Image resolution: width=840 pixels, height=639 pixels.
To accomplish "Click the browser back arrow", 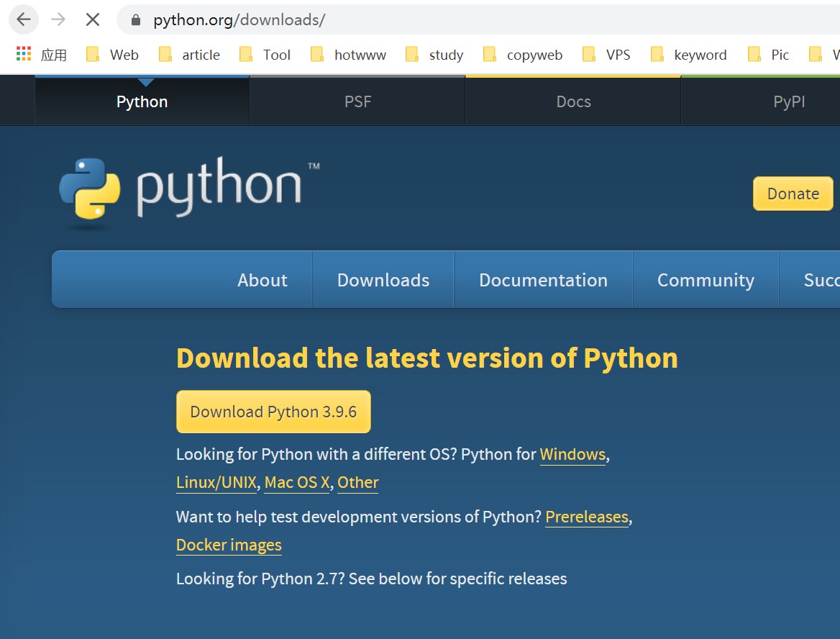I will [x=24, y=20].
